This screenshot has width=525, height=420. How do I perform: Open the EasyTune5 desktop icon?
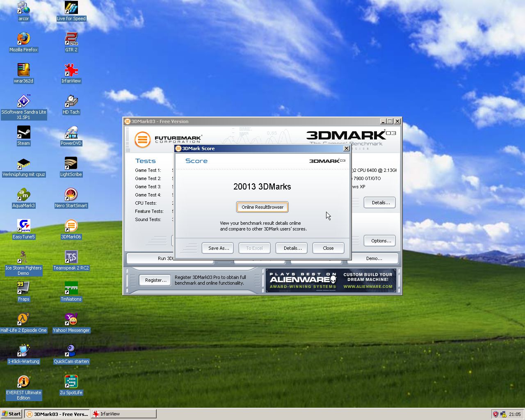pyautogui.click(x=23, y=229)
